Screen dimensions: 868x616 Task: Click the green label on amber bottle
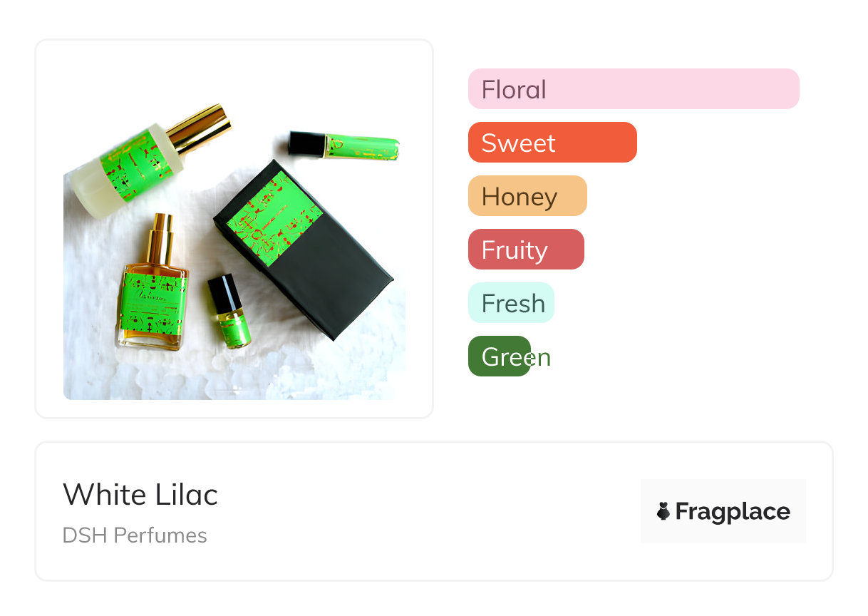point(152,303)
